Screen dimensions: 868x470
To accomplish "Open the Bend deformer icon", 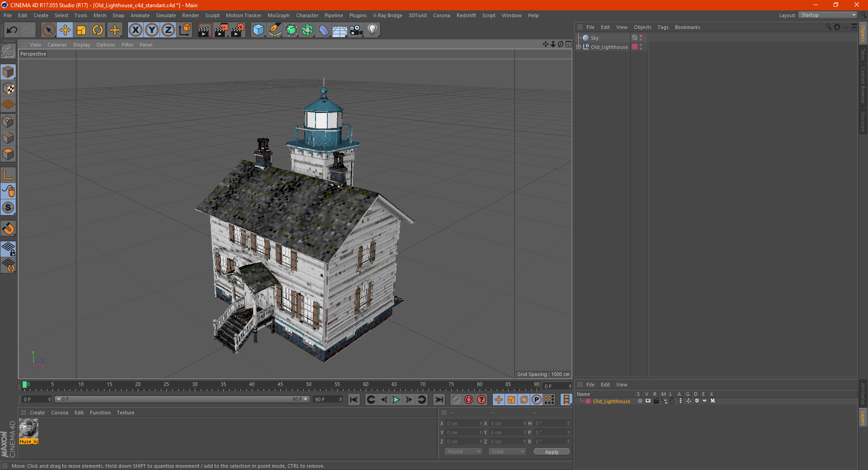I will [x=324, y=30].
